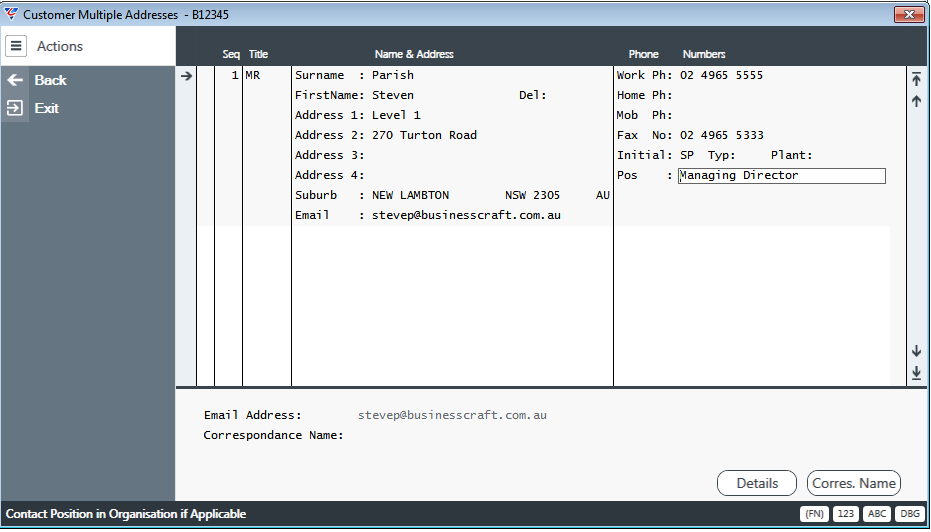Viewport: 931px width, 532px height.
Task: Click the Corres. Name button
Action: [853, 483]
